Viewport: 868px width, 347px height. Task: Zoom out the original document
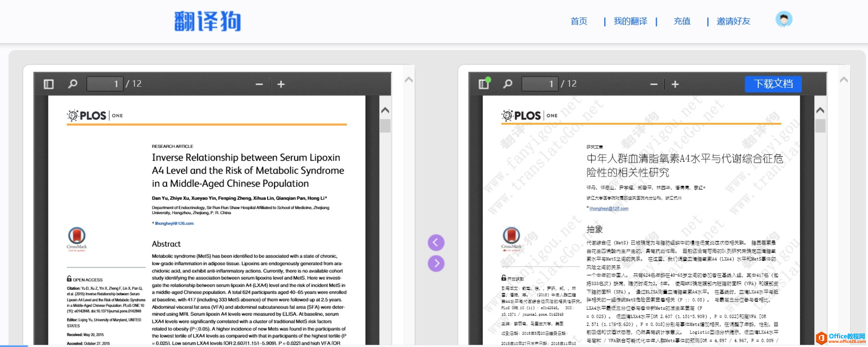click(259, 84)
